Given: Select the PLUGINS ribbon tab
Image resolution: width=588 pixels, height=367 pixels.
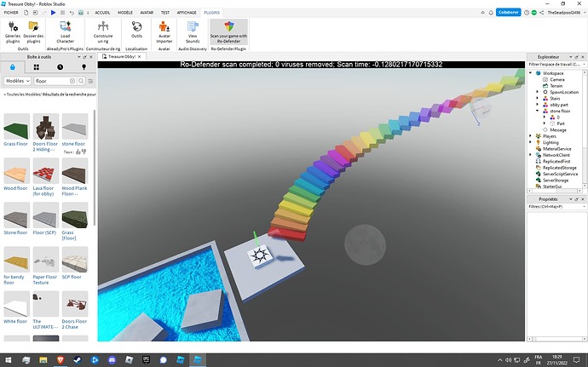Looking at the screenshot, I should click(x=212, y=13).
